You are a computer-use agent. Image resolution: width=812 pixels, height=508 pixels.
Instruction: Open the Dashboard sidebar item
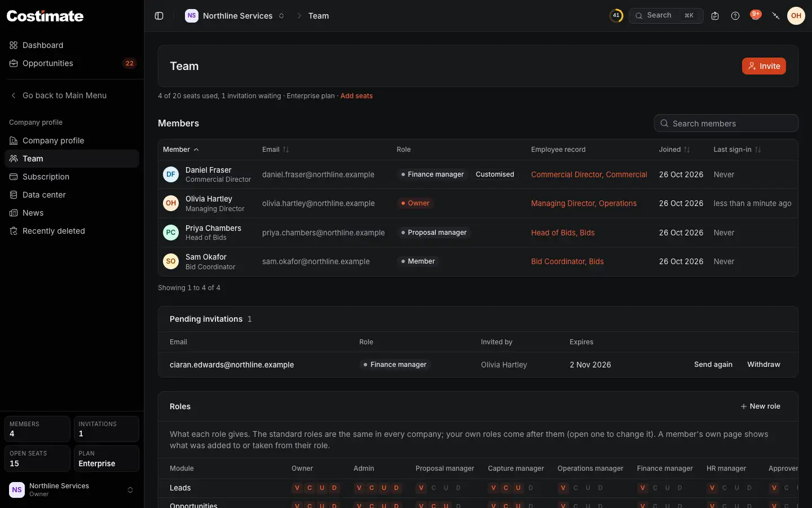[x=72, y=45]
